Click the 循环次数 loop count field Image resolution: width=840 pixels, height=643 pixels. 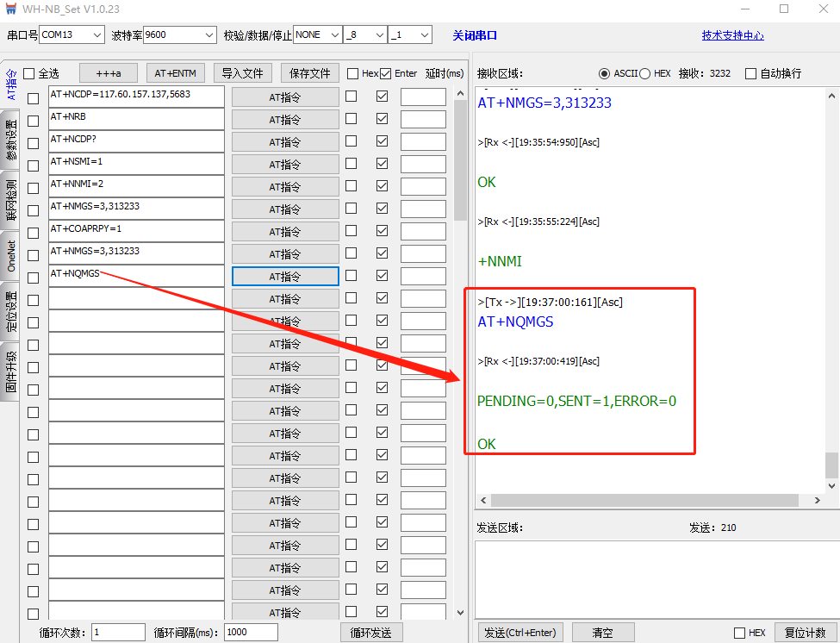118,633
